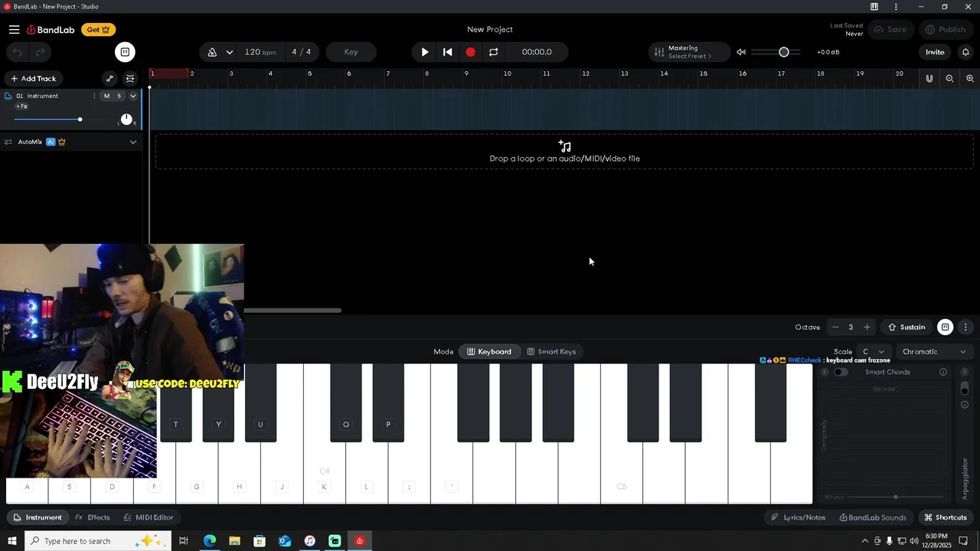Add Fx to the Instrument track
The image size is (980, 551).
21,106
